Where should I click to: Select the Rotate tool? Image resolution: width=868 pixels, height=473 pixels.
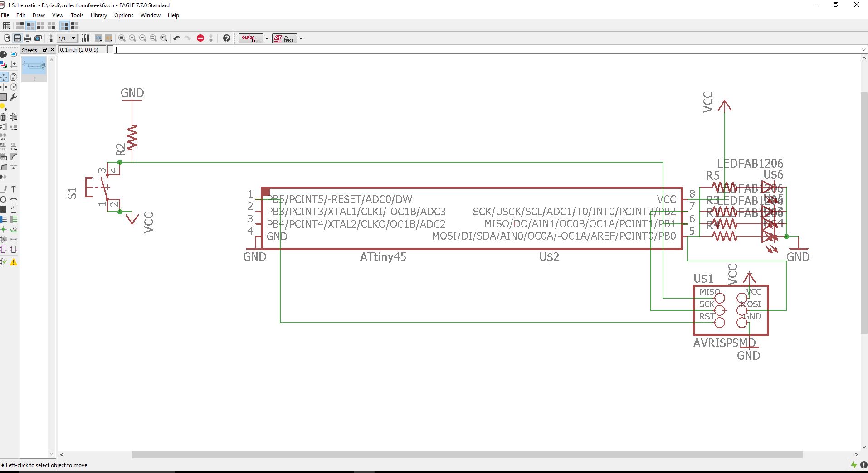click(x=14, y=87)
